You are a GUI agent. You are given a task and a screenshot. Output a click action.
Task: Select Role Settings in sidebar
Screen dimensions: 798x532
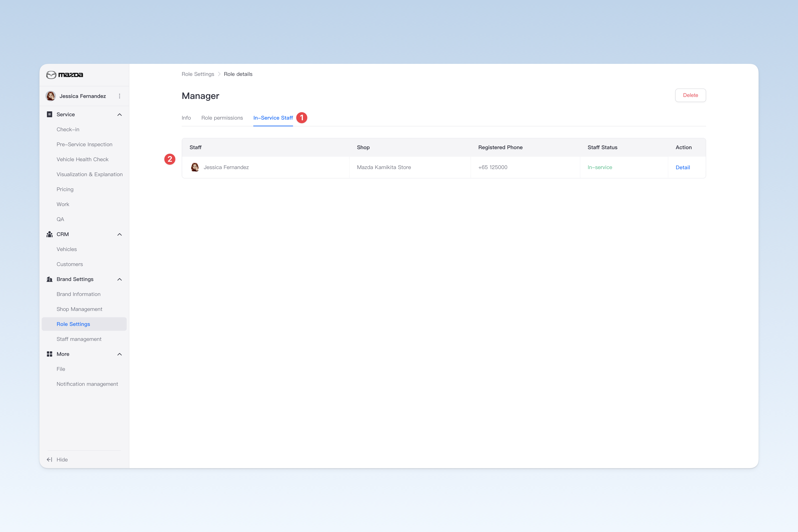[84, 324]
